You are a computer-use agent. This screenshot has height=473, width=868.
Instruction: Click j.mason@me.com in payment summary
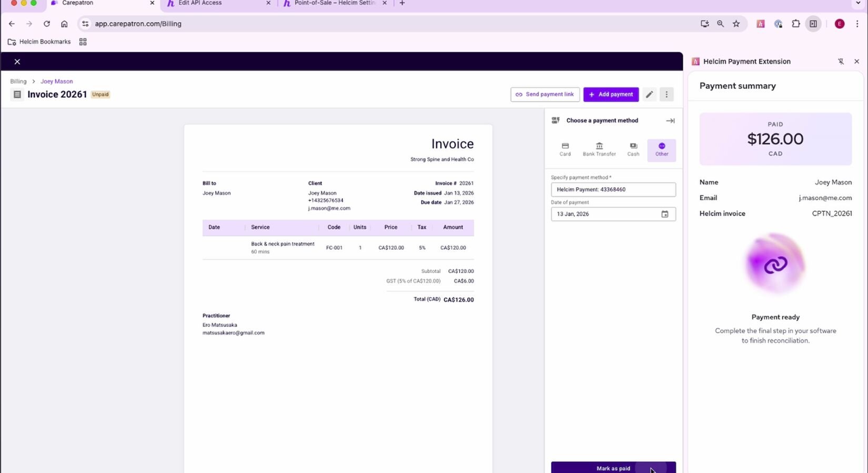pos(825,198)
